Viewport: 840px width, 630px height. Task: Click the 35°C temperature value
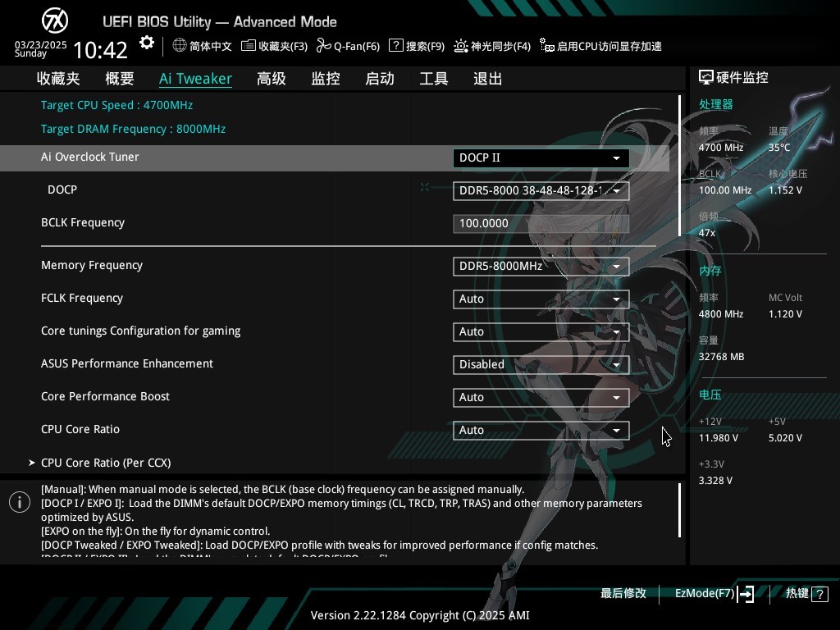coord(779,148)
